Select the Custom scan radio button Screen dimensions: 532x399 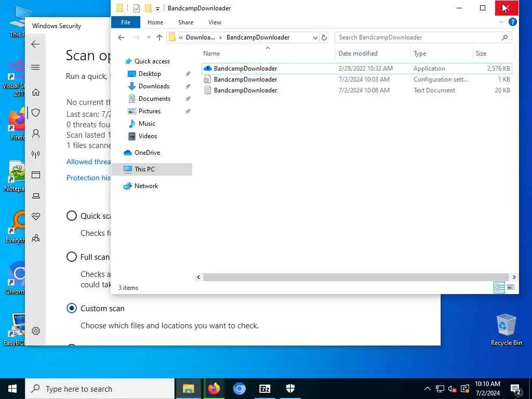point(72,308)
